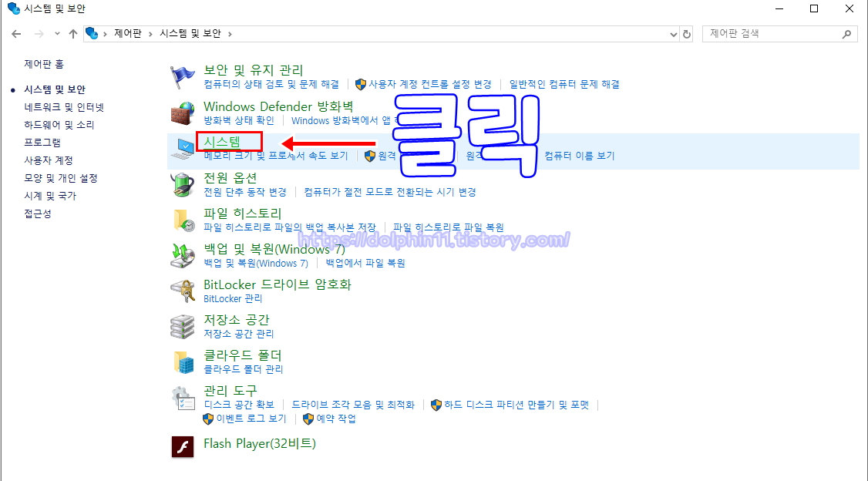The height and width of the screenshot is (481, 868).
Task: Click 예약 작업 link
Action: tap(336, 419)
